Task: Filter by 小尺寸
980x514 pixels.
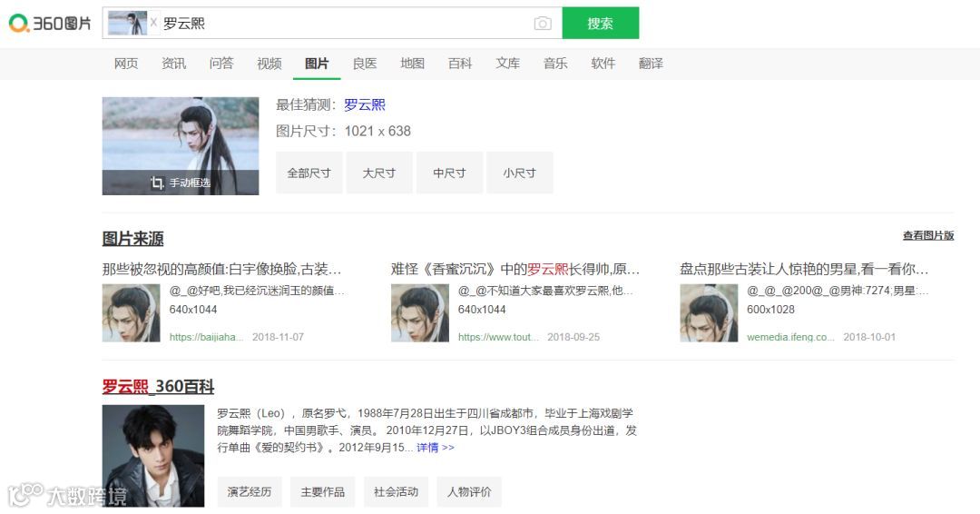Action: tap(519, 173)
